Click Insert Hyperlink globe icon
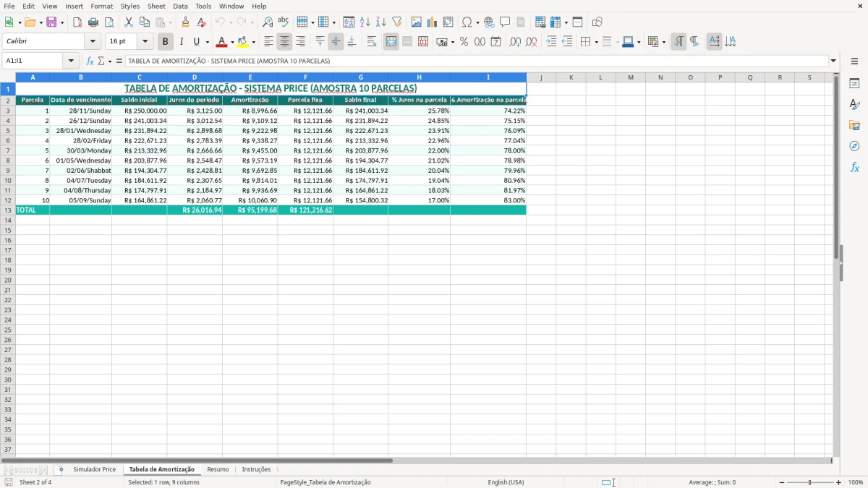Viewport: 868px width, 488px height. tap(489, 22)
